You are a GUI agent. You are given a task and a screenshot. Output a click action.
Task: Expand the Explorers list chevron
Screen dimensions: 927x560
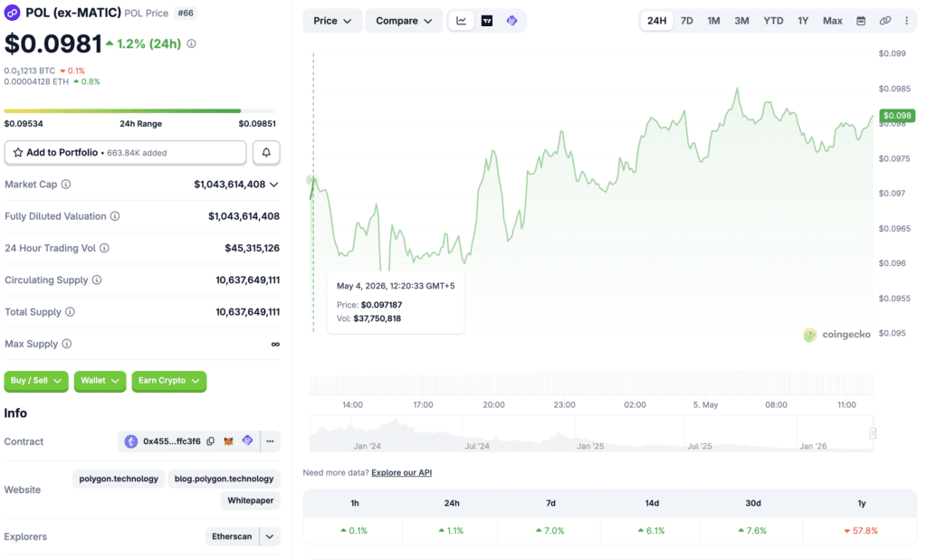click(x=270, y=536)
